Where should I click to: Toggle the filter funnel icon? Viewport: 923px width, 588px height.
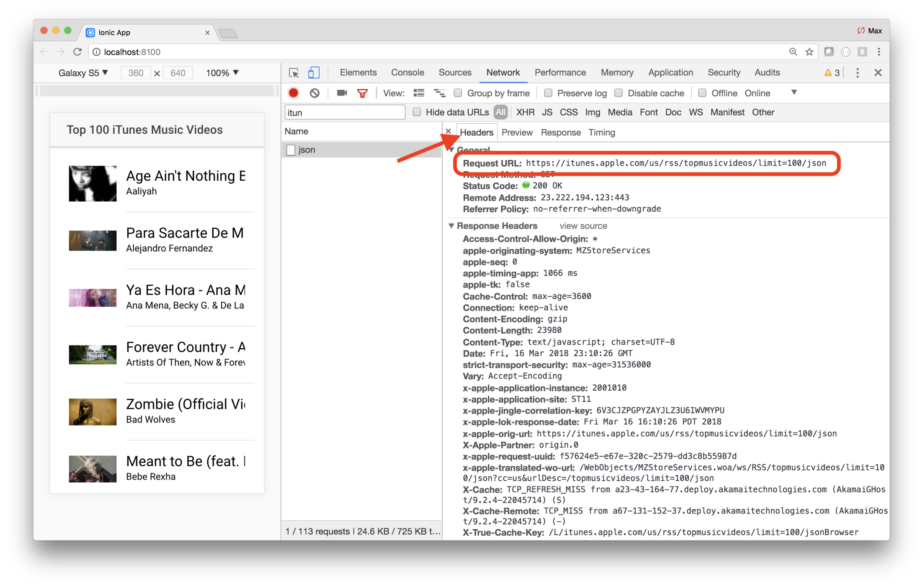coord(362,93)
